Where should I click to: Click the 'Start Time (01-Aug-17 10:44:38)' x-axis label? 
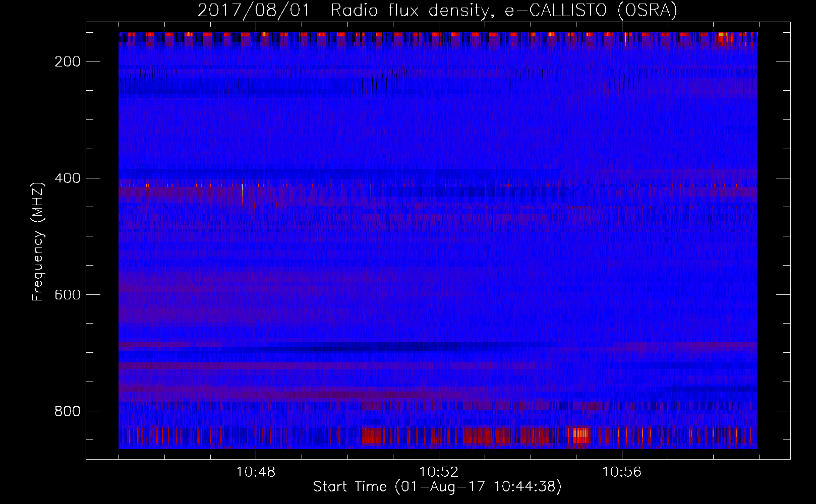point(437,487)
